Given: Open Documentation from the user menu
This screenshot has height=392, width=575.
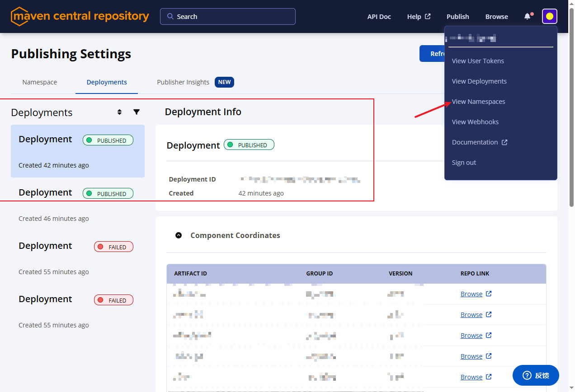Looking at the screenshot, I should 480,142.
